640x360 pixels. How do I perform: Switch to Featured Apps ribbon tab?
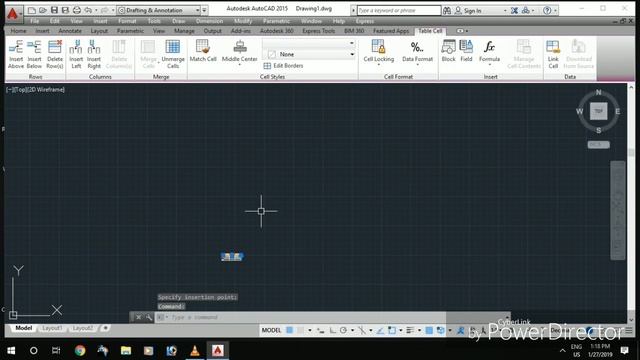pos(391,31)
